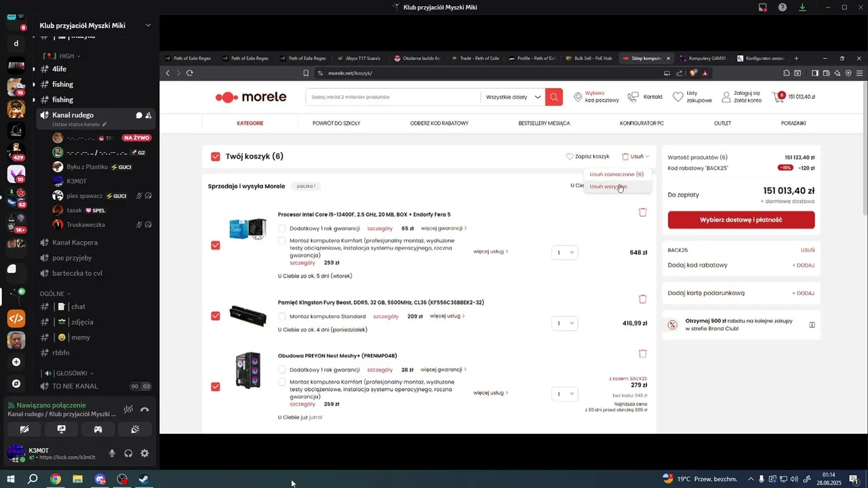This screenshot has width=868, height=488.
Task: Click DODAJ next to Dodaj kartę podarunkową
Action: (x=804, y=293)
